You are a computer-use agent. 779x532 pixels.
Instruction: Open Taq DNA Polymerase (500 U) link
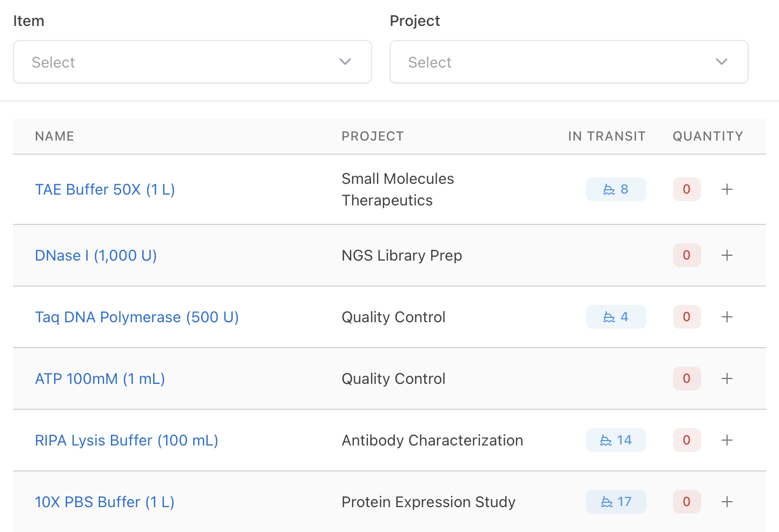point(137,317)
